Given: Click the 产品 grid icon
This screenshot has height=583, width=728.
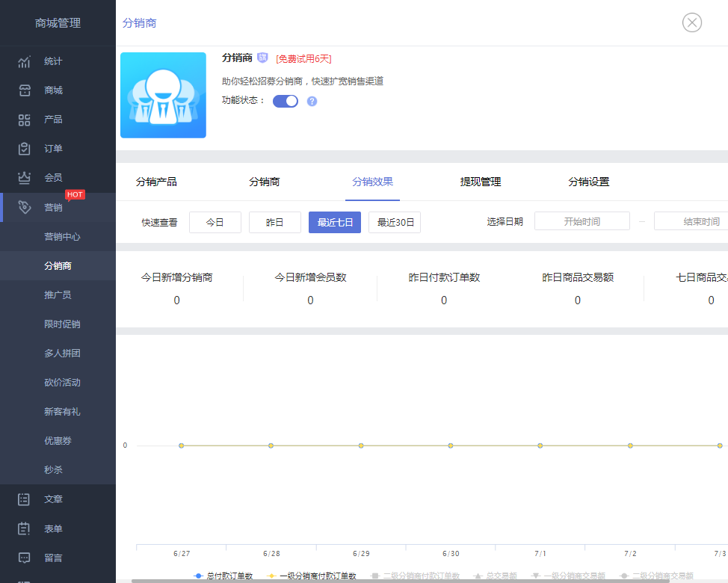Looking at the screenshot, I should (24, 120).
